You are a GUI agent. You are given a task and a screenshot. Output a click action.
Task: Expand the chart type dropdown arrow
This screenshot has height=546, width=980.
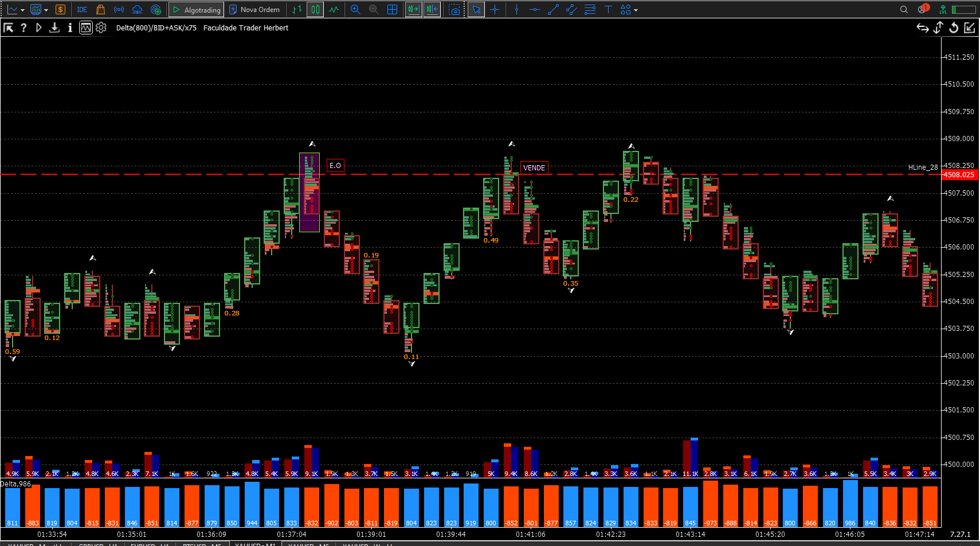pyautogui.click(x=22, y=10)
